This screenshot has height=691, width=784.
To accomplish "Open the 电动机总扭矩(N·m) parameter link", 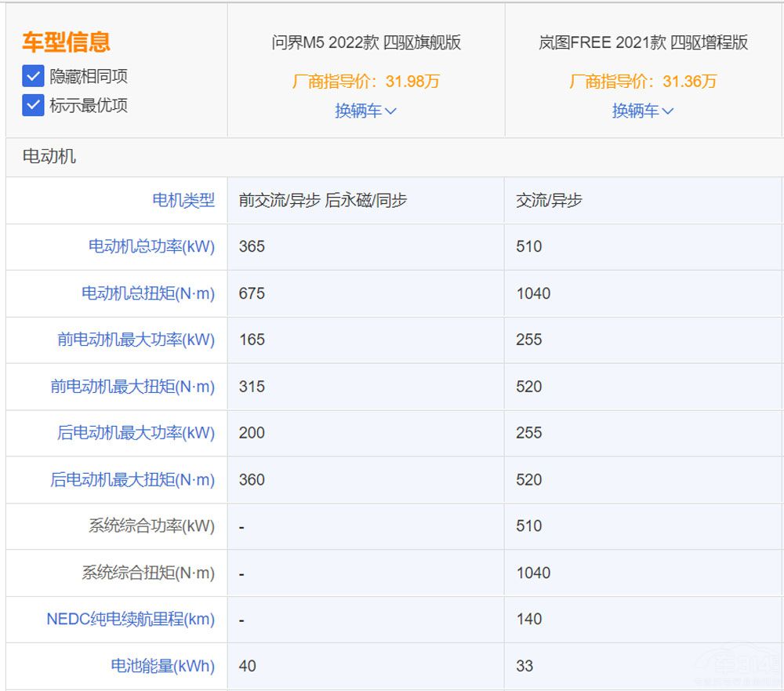I will pos(147,293).
